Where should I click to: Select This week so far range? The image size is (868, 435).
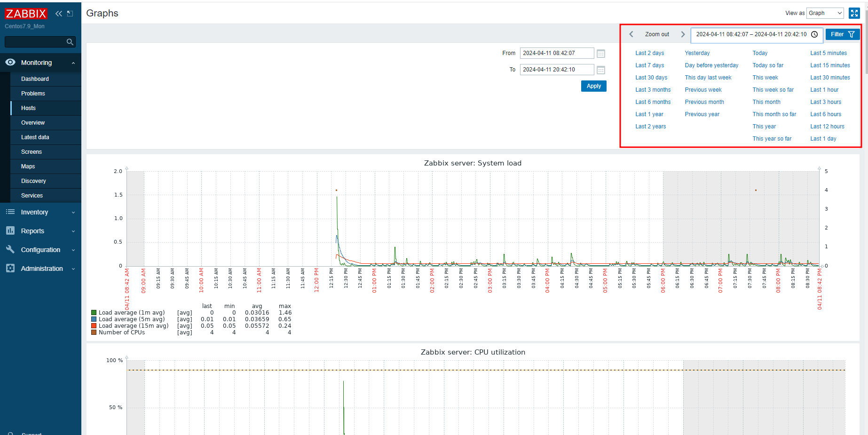(x=773, y=90)
